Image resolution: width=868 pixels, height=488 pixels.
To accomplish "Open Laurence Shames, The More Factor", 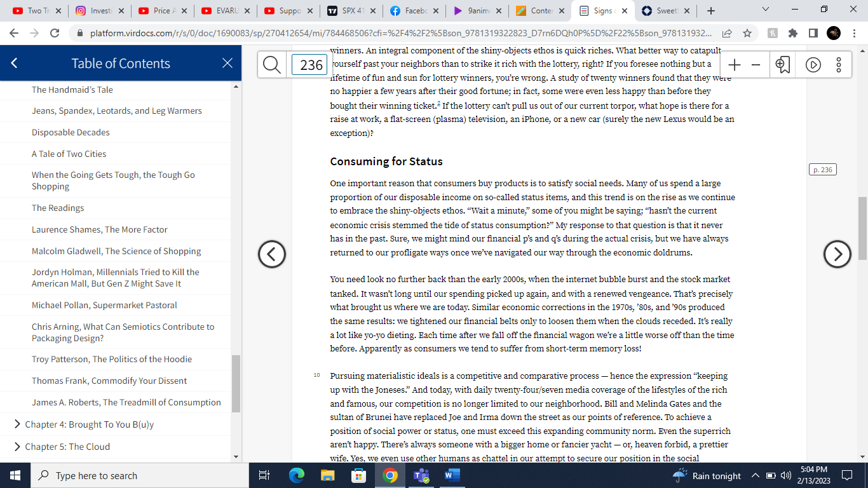I will point(100,229).
